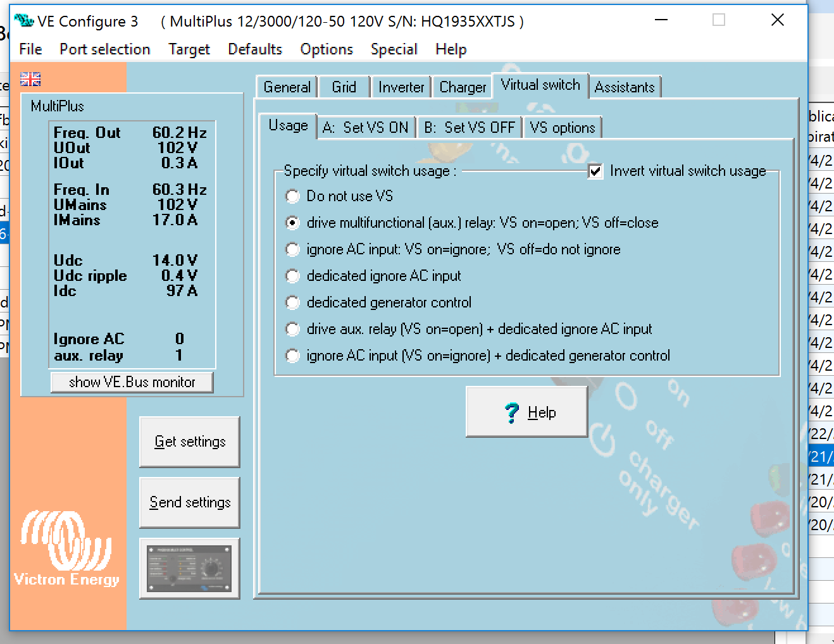Uncheck Invert virtual switch usage

tap(595, 171)
